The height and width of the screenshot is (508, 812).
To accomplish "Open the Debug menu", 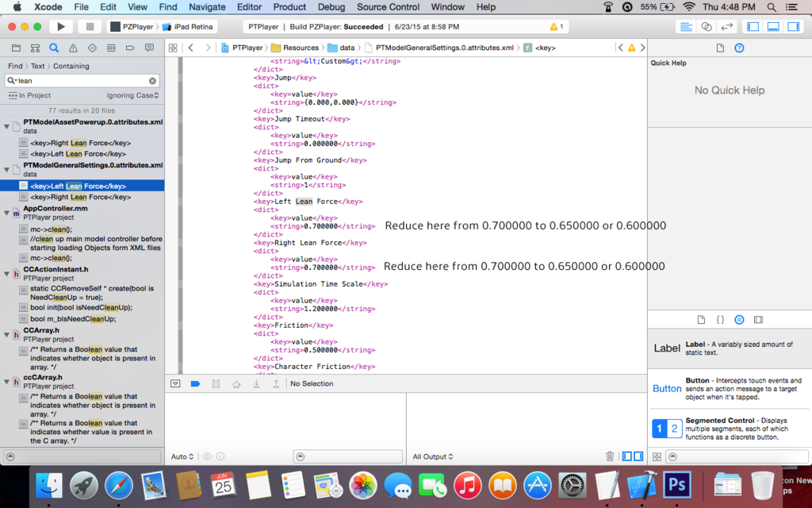I will pos(331,6).
